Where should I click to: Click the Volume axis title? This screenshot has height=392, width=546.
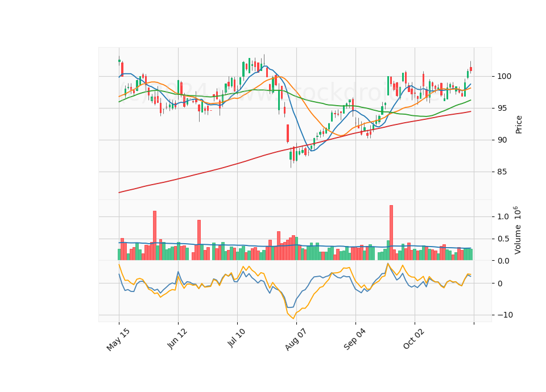coord(518,230)
